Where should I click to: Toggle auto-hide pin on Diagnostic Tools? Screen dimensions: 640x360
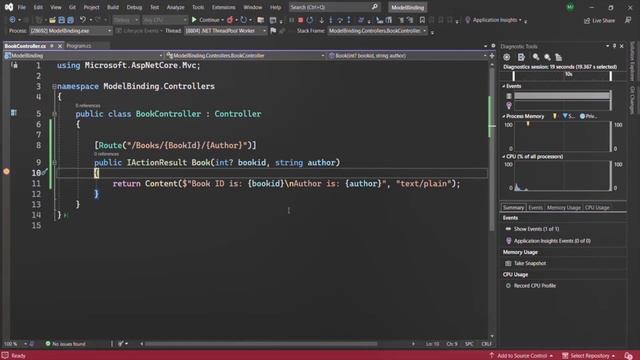[x=614, y=46]
